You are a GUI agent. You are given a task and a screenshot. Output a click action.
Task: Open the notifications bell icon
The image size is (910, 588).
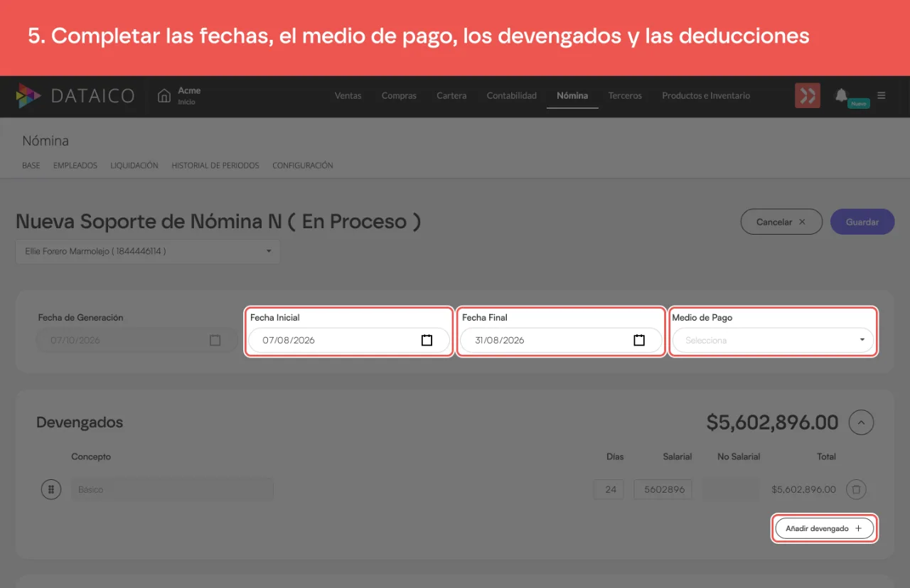tap(841, 95)
